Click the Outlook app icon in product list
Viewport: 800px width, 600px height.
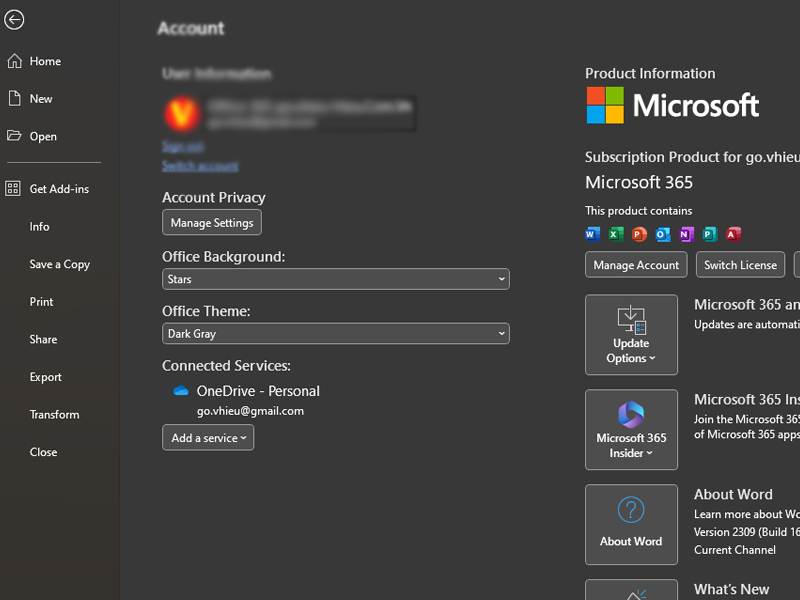(663, 234)
